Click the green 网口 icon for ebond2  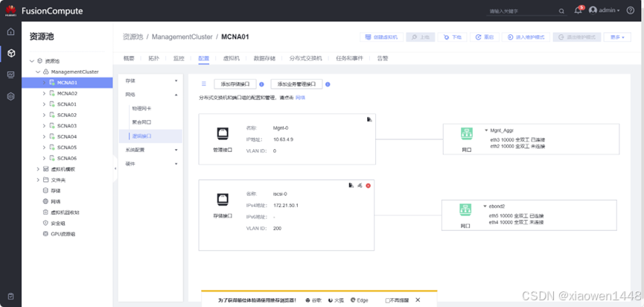pyautogui.click(x=465, y=209)
